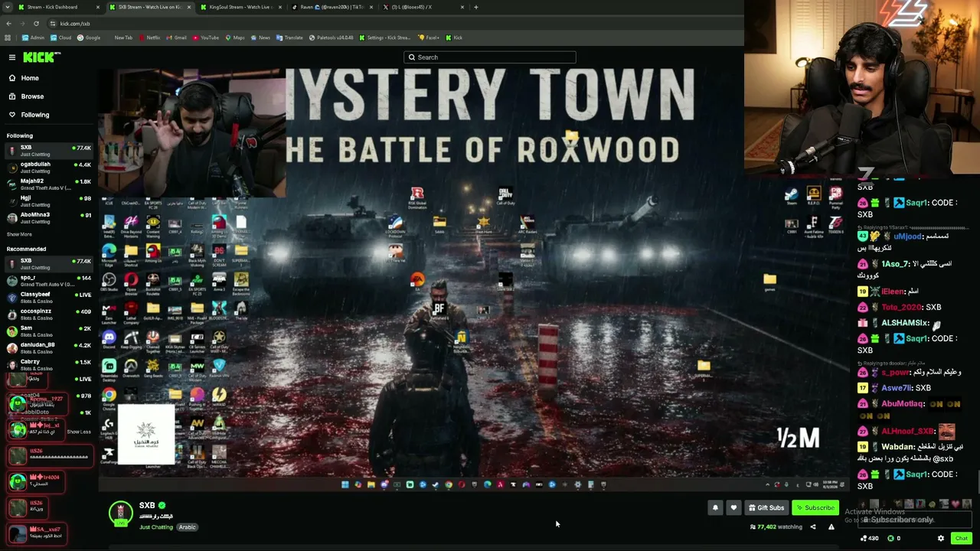This screenshot has width=980, height=551.
Task: Click the SXB verified badge
Action: 162,506
